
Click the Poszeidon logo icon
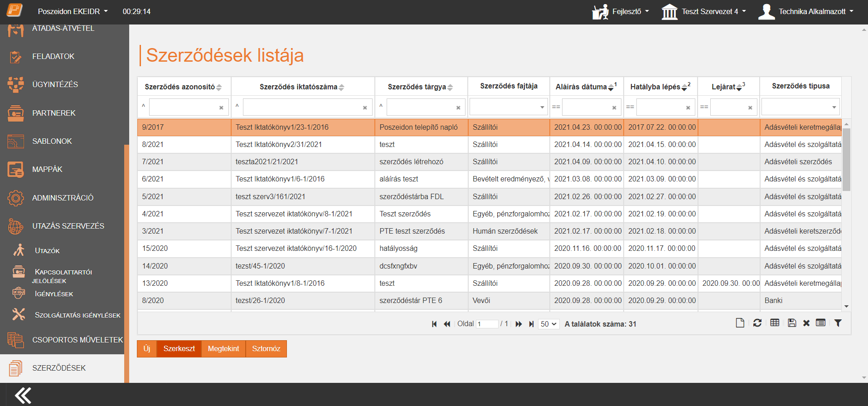point(15,10)
